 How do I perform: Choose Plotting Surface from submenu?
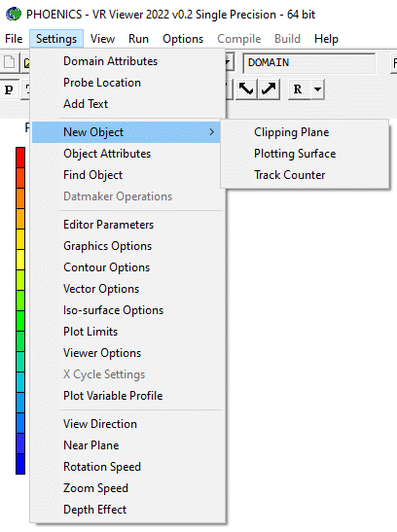(x=305, y=154)
